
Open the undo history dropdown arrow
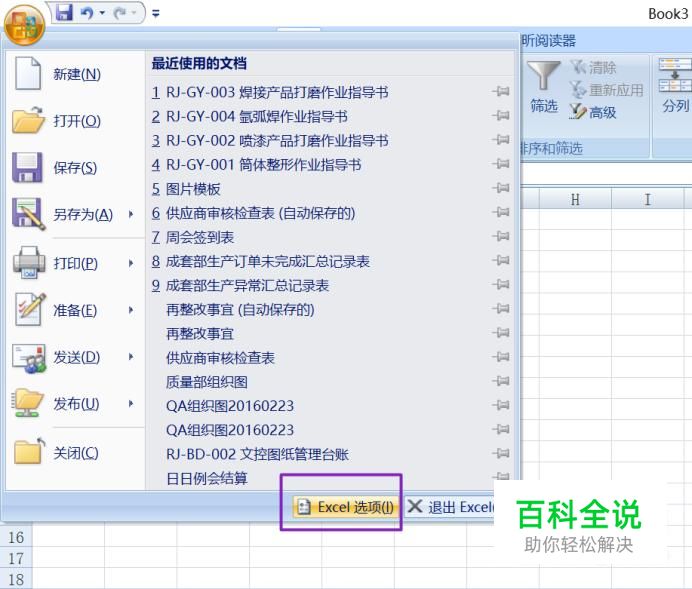coord(102,13)
